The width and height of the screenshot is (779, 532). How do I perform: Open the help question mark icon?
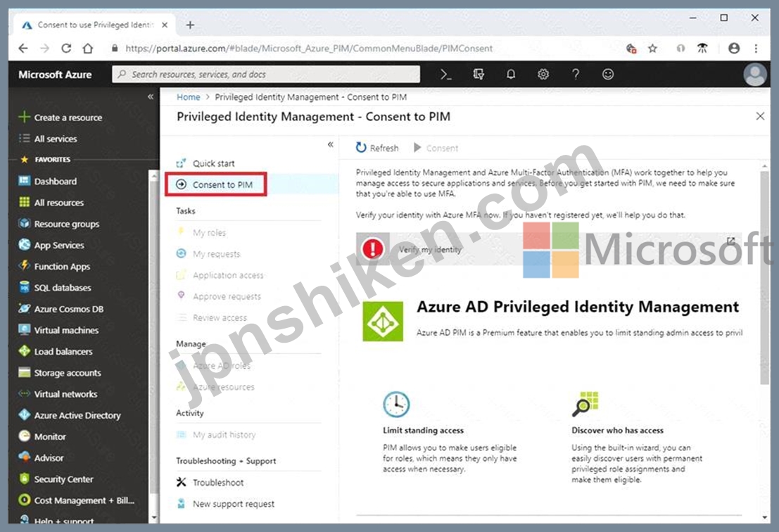click(576, 75)
